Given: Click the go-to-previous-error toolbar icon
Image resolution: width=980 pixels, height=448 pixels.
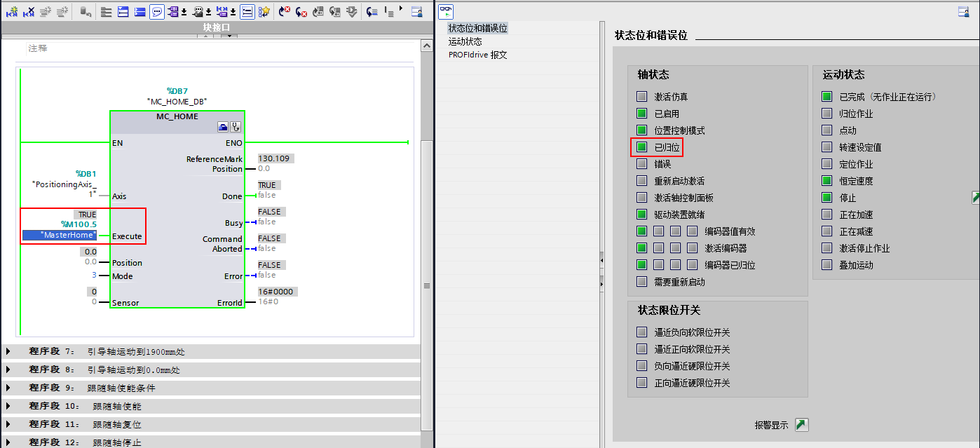Looking at the screenshot, I should point(284,12).
